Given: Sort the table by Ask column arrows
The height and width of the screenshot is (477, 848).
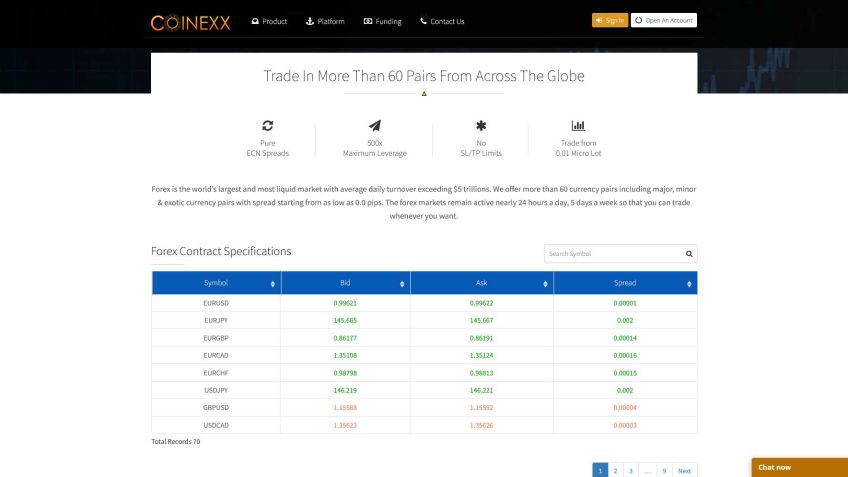Looking at the screenshot, I should click(545, 284).
